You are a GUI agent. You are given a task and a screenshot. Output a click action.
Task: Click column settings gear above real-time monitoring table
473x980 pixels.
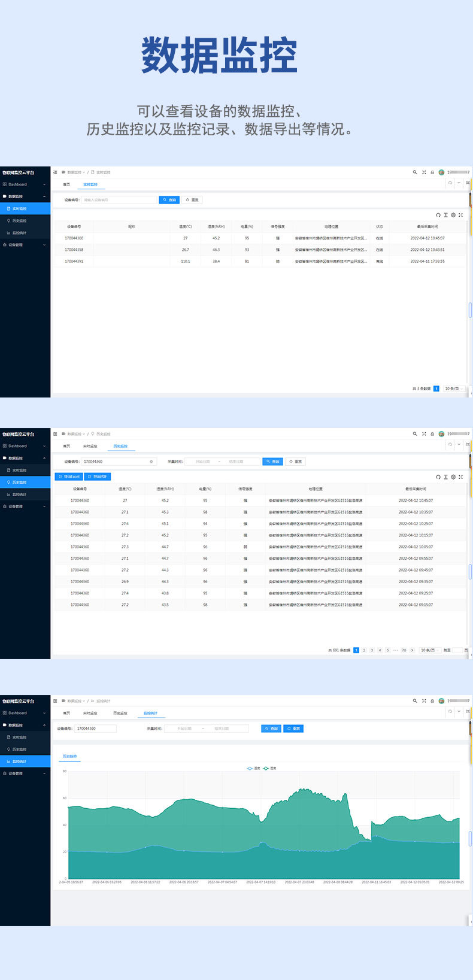(x=453, y=216)
